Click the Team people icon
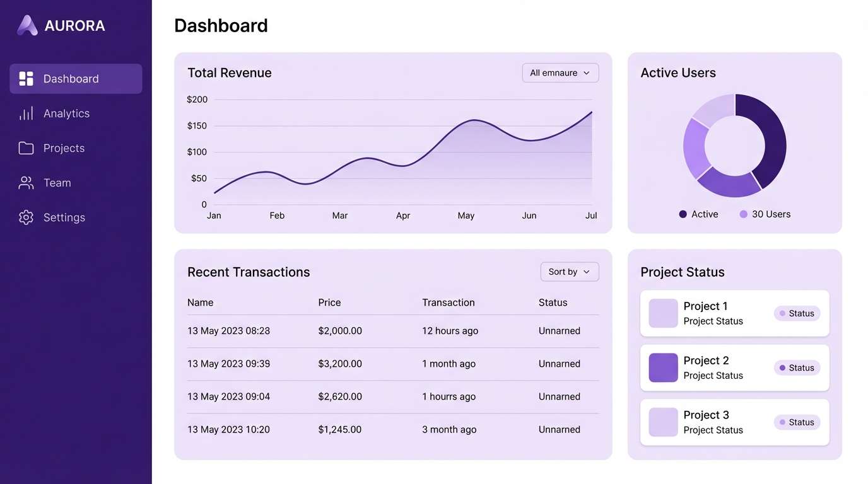Image resolution: width=868 pixels, height=484 pixels. pyautogui.click(x=26, y=182)
